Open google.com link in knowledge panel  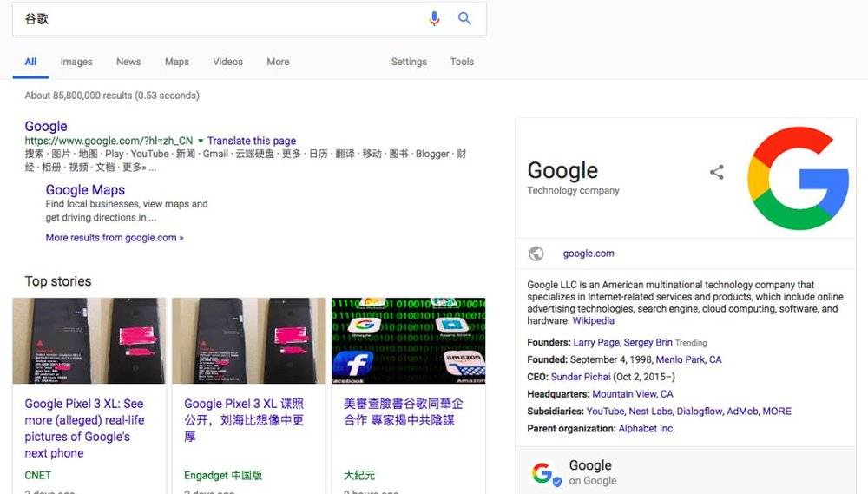(589, 254)
